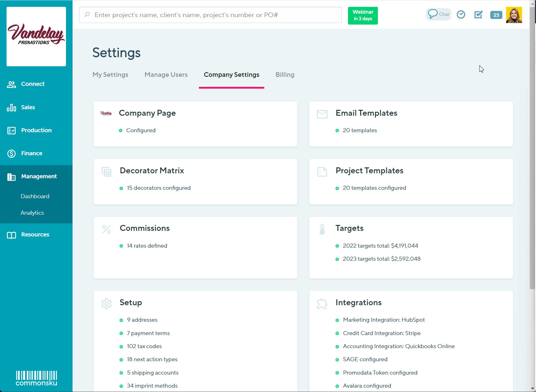Open the tasks checklist icon in header
Viewport: 536px width, 392px height.
[x=478, y=15]
